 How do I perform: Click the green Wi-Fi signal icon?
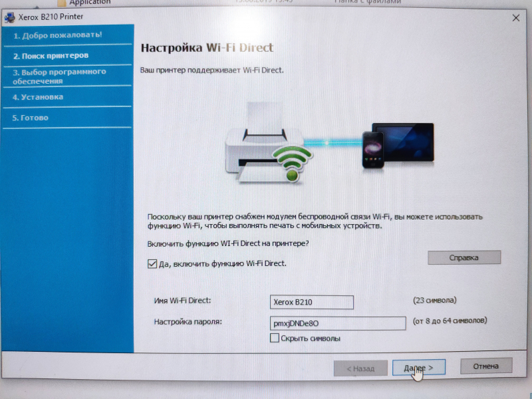click(x=293, y=163)
